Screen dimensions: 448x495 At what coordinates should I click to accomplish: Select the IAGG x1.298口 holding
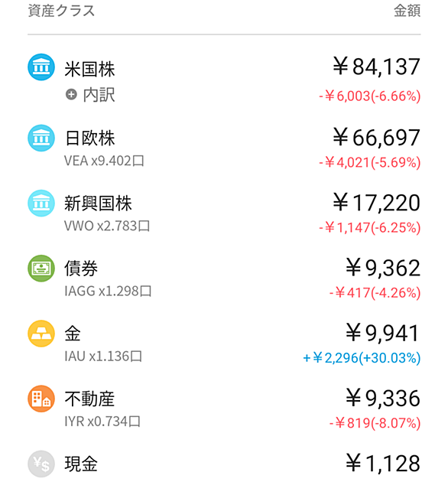[x=108, y=291]
